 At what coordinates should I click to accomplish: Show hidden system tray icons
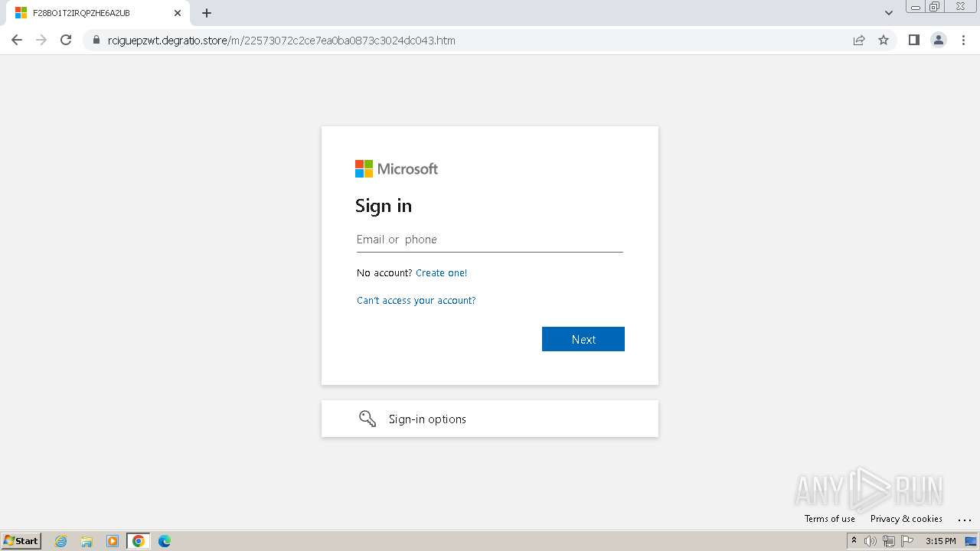pos(854,541)
